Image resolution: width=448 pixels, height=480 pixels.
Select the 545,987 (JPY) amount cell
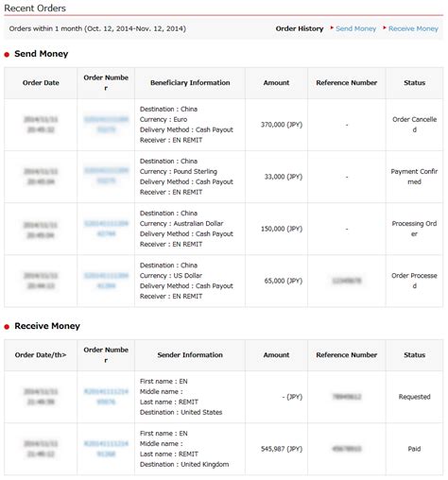pyautogui.click(x=276, y=449)
